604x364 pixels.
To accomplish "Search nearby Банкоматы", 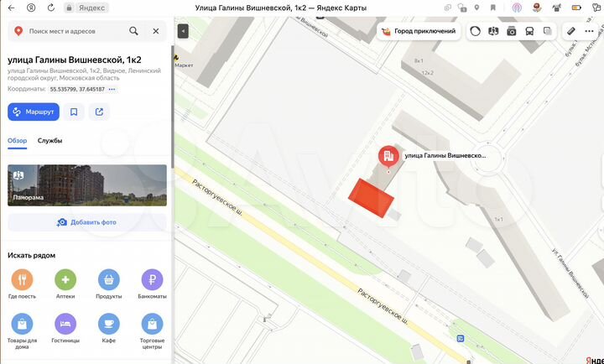I will pyautogui.click(x=152, y=284).
